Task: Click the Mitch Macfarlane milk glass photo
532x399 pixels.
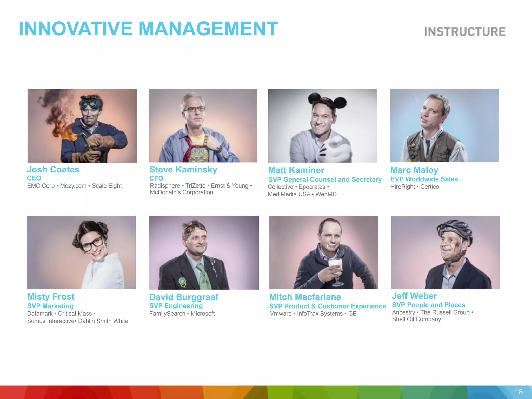Action: [323, 252]
